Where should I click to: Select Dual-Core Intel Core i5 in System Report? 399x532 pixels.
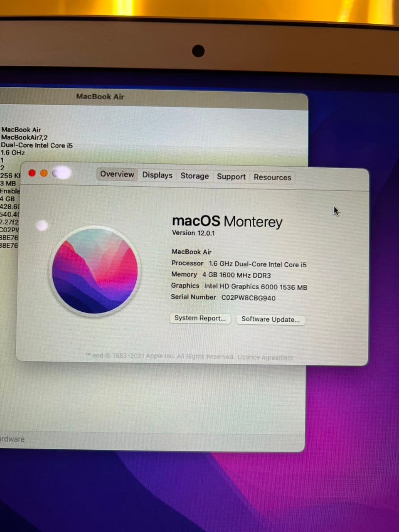37,145
